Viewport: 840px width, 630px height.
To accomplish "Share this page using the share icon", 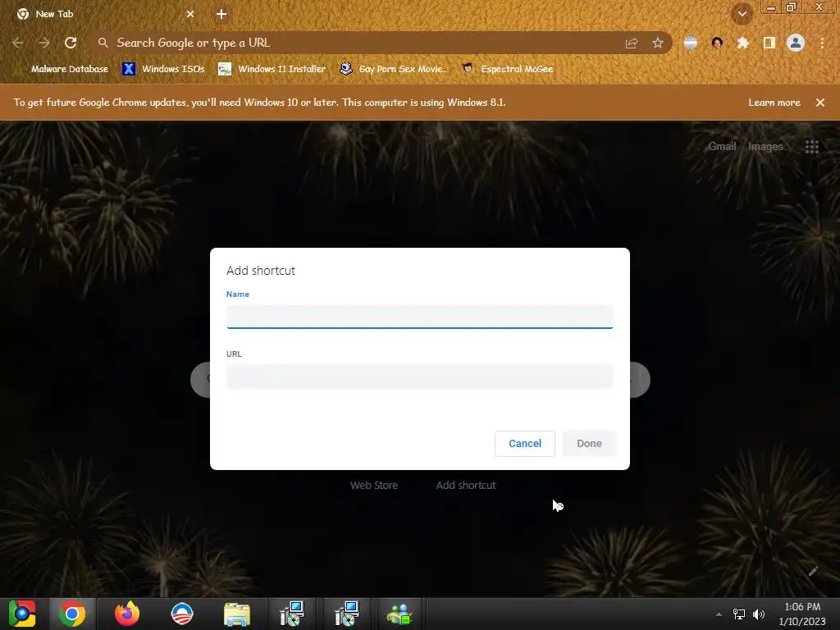I will coord(632,43).
